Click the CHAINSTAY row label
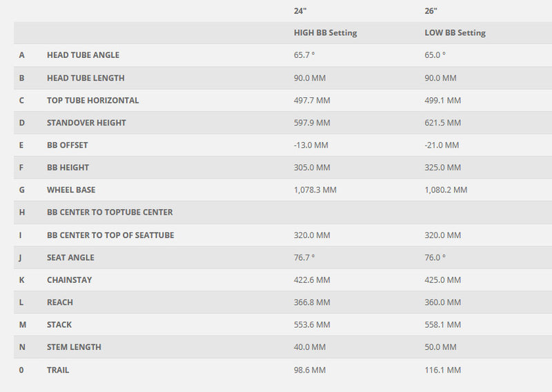 69,280
